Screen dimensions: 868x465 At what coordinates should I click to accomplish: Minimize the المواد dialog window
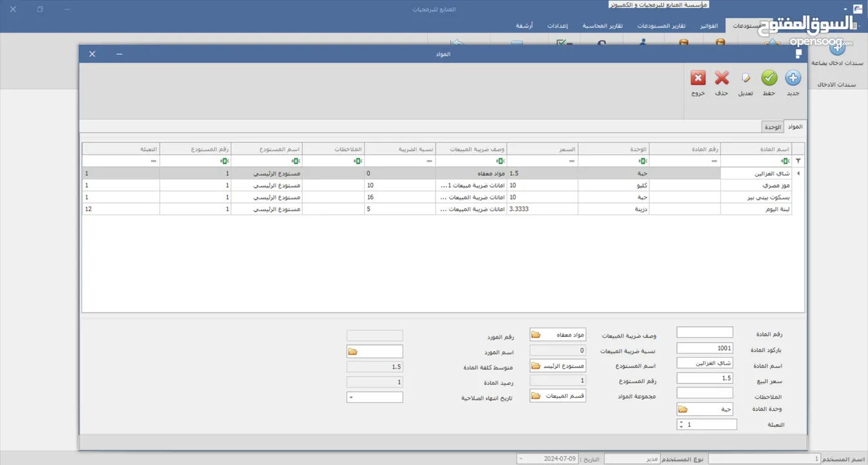[x=119, y=54]
